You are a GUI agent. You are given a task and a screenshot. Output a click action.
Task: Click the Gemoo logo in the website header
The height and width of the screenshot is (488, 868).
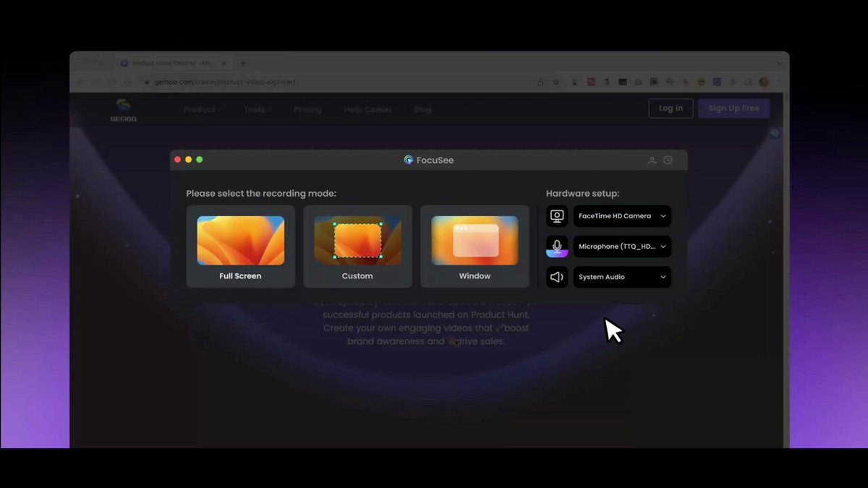pos(123,110)
